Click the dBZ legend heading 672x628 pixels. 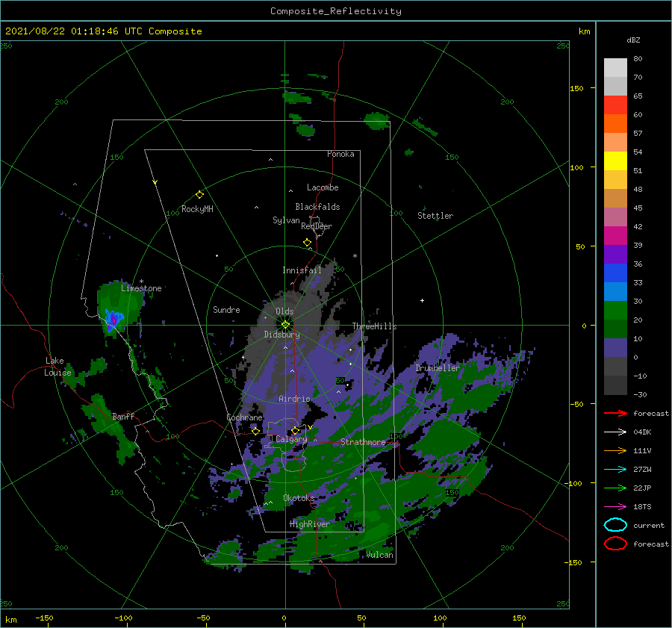coord(633,40)
